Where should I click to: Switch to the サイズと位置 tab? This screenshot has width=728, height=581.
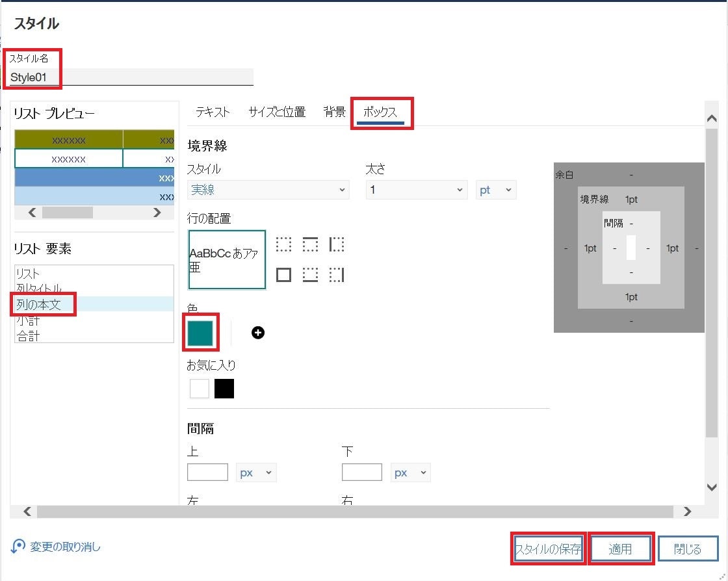pyautogui.click(x=277, y=112)
